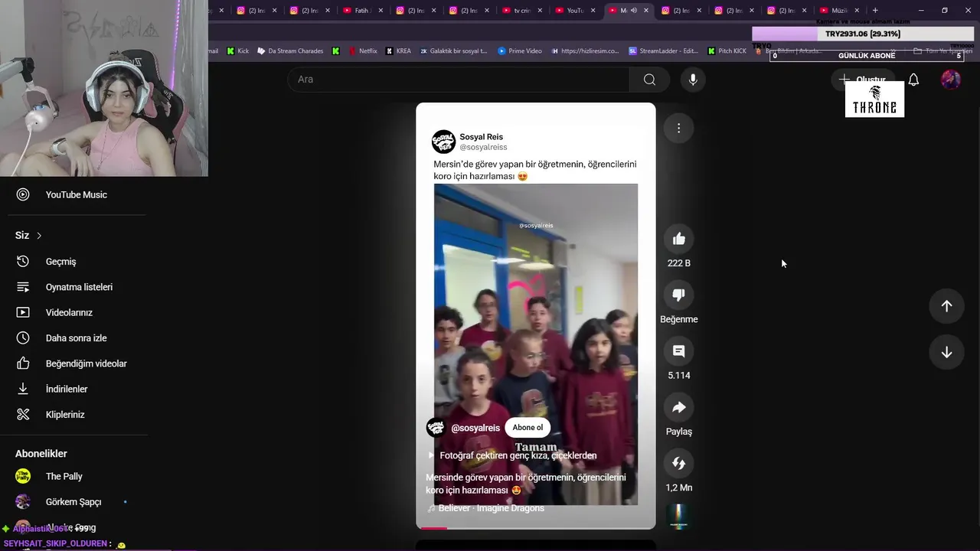Viewport: 980px width, 551px height.
Task: Open Believer · Imagine Dragons sound link
Action: [491, 508]
